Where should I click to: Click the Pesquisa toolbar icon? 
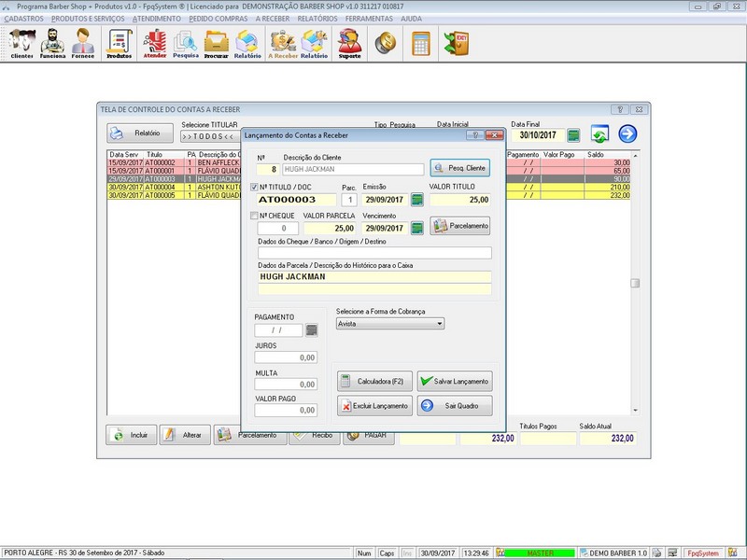[x=185, y=43]
